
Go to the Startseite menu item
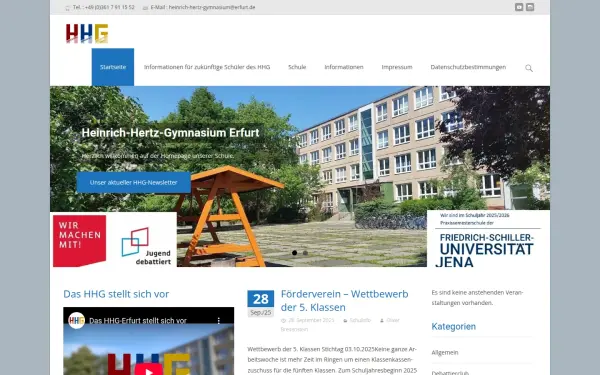pyautogui.click(x=113, y=67)
